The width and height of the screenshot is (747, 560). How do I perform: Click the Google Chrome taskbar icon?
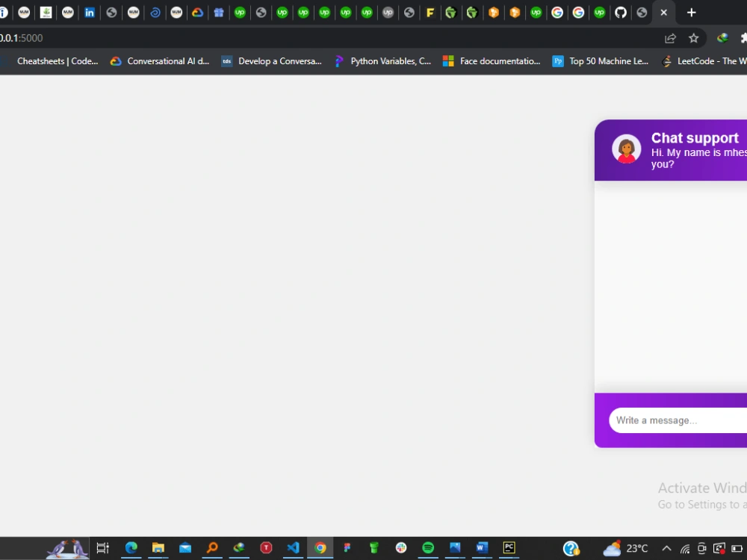pyautogui.click(x=320, y=548)
